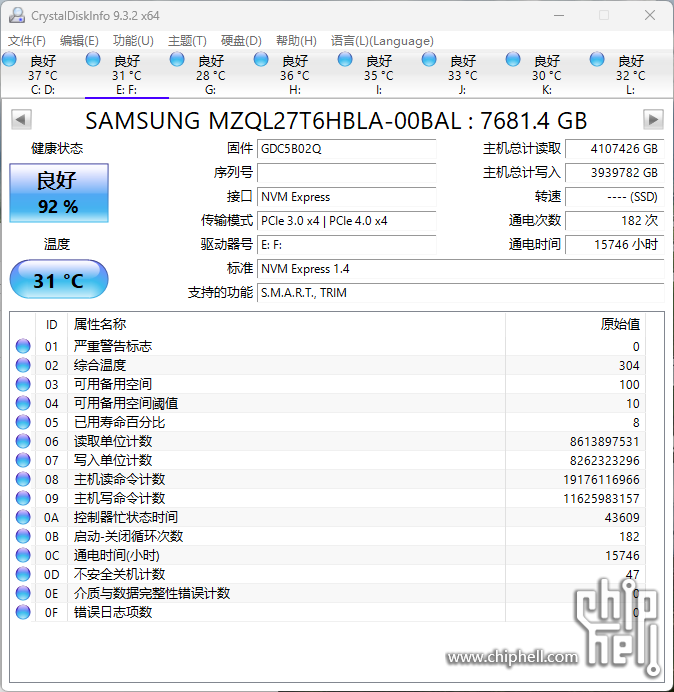674x692 pixels.
Task: Click status orb of row 03 可用备用空间
Action: [x=23, y=384]
